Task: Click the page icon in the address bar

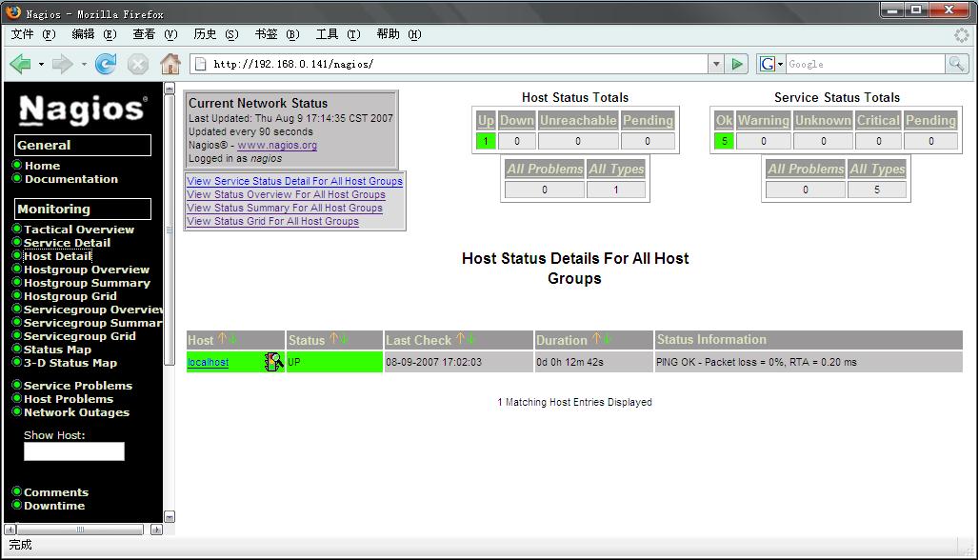Action: [200, 64]
